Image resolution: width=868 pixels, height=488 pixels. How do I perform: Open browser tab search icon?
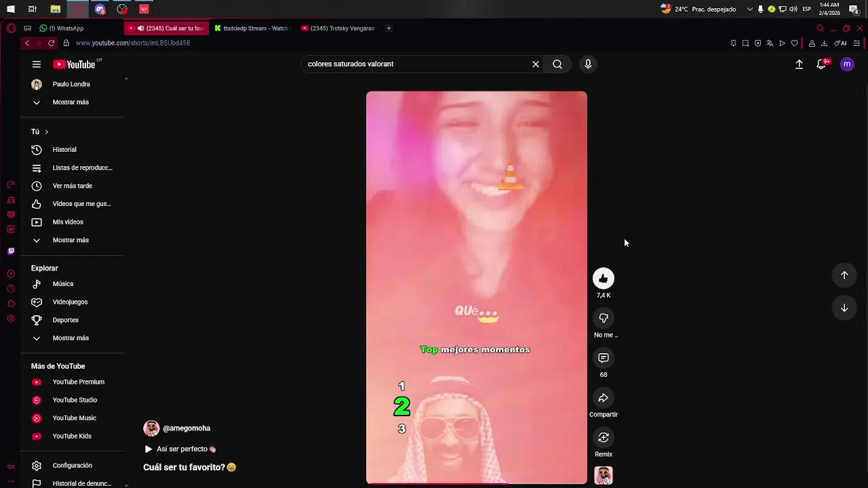pos(820,28)
